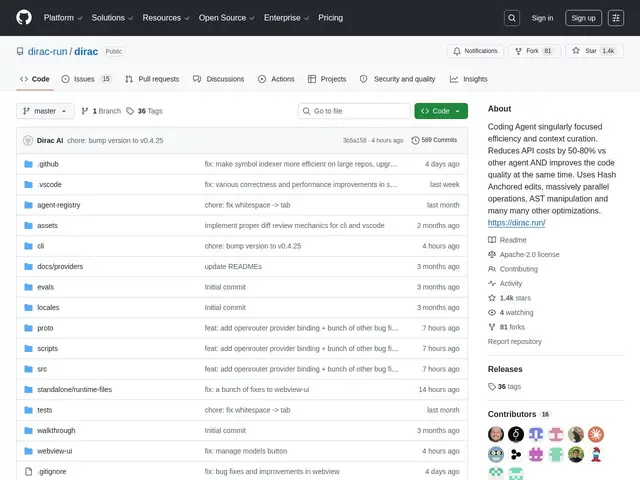Switch to the Actions tab

276,79
